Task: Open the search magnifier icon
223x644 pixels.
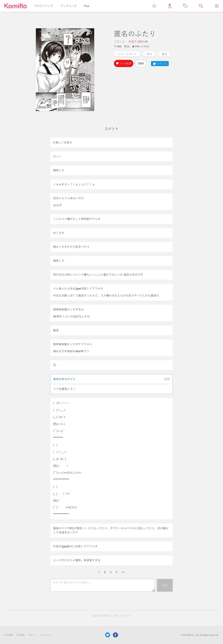Action: coord(201,6)
